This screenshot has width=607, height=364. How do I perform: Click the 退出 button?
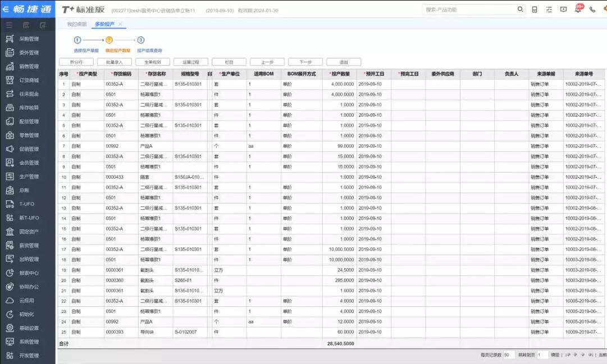point(344,62)
